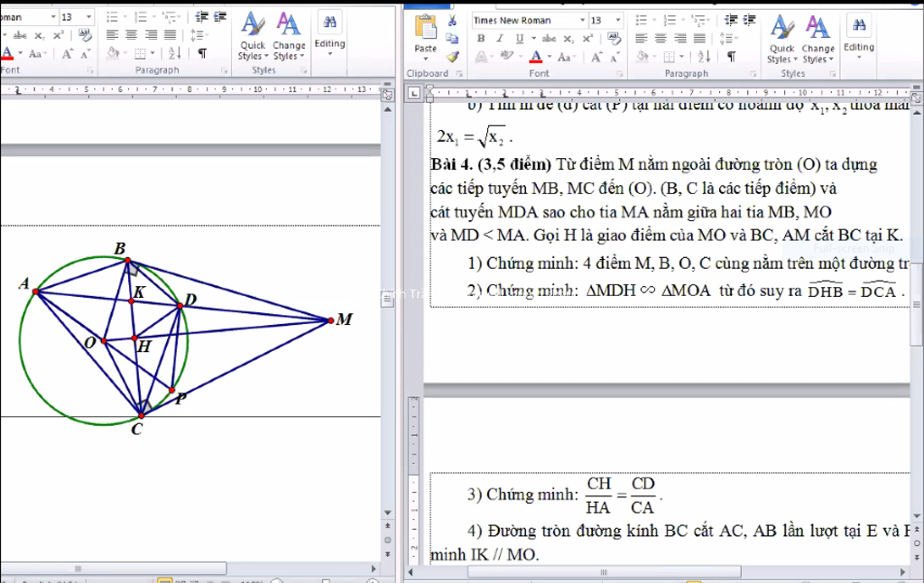
Task: Open Styles pane launcher in left window
Action: [304, 70]
